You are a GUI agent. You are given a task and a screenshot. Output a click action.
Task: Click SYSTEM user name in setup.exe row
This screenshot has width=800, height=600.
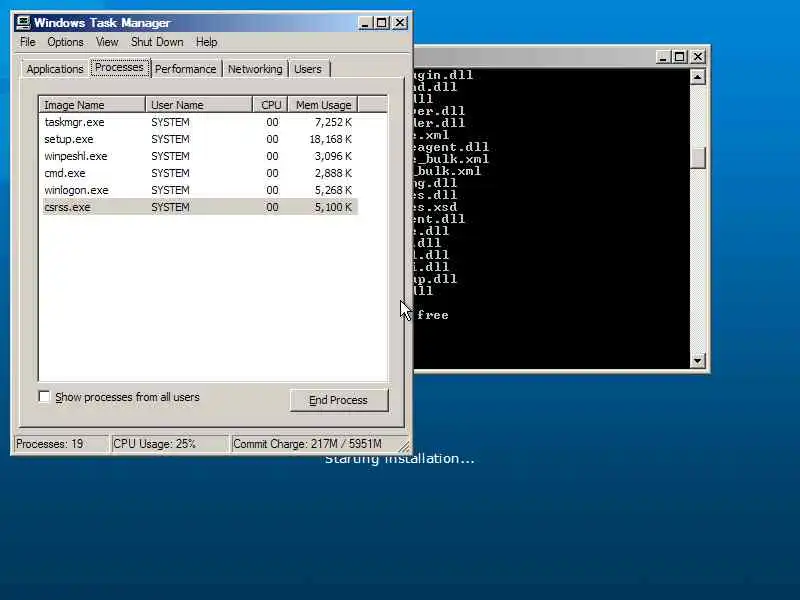point(170,139)
